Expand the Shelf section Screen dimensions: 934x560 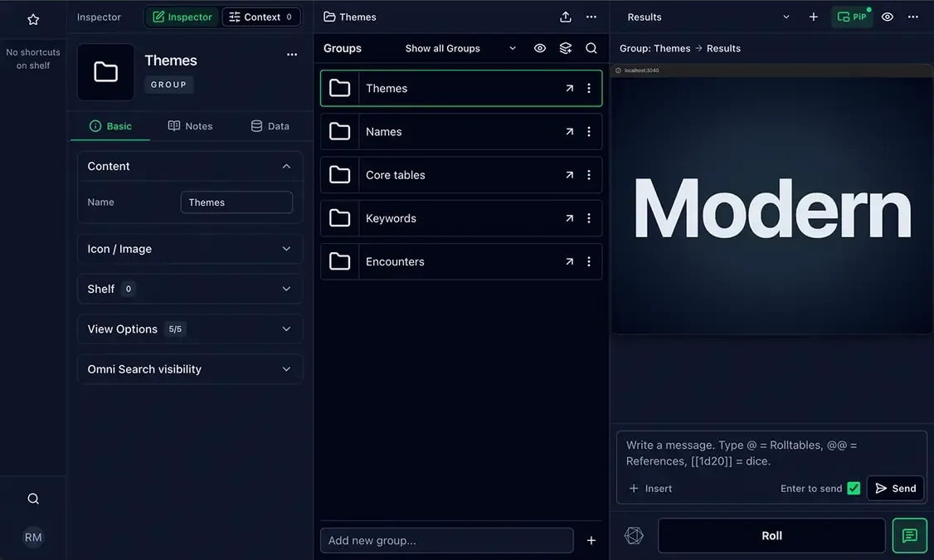(x=190, y=289)
